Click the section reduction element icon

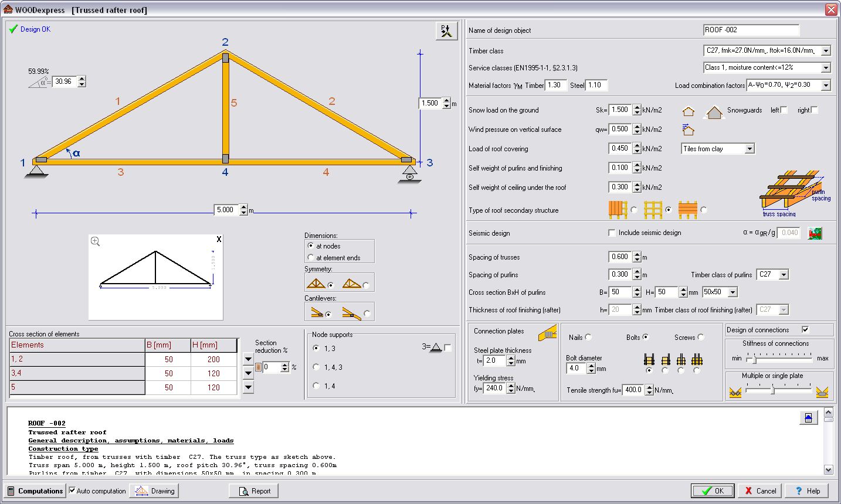258,367
